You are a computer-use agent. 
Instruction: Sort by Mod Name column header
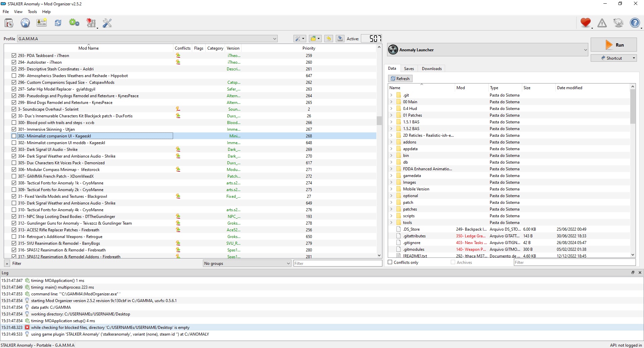89,48
